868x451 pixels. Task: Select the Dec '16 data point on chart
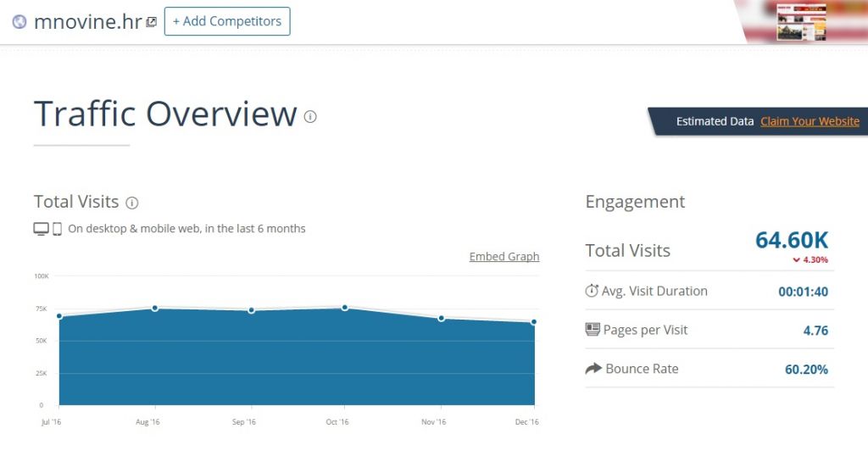pyautogui.click(x=534, y=321)
